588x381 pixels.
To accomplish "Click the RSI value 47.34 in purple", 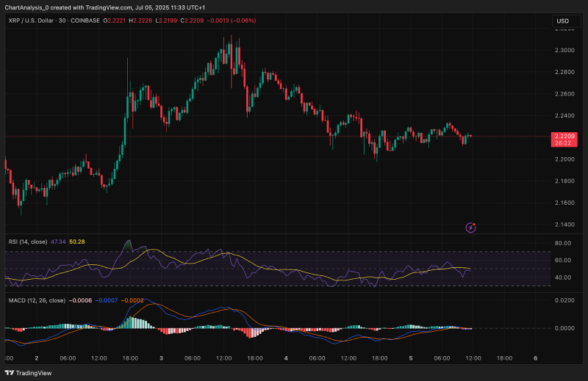I will (58, 242).
